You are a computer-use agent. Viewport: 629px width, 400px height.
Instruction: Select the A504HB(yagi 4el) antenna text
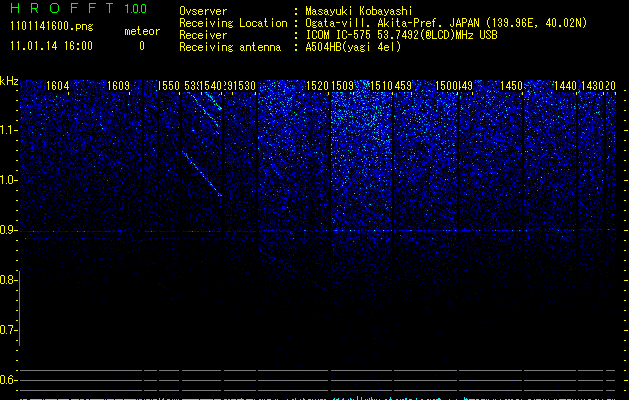point(353,47)
